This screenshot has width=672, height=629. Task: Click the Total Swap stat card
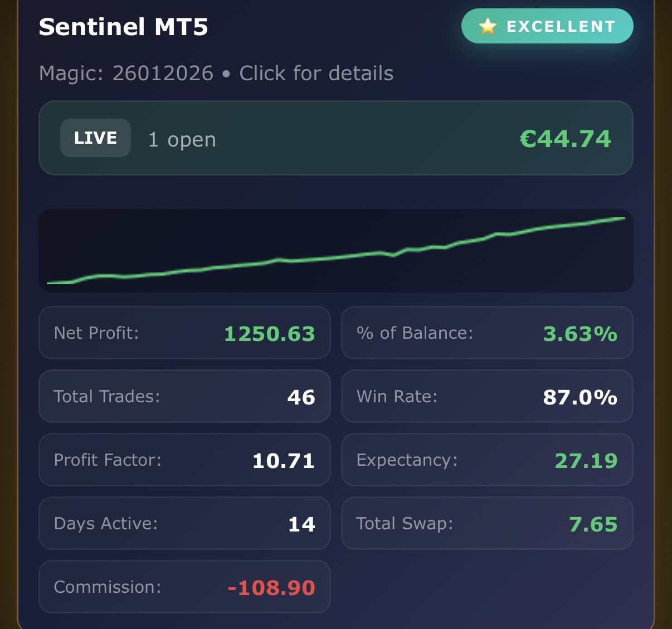point(486,524)
